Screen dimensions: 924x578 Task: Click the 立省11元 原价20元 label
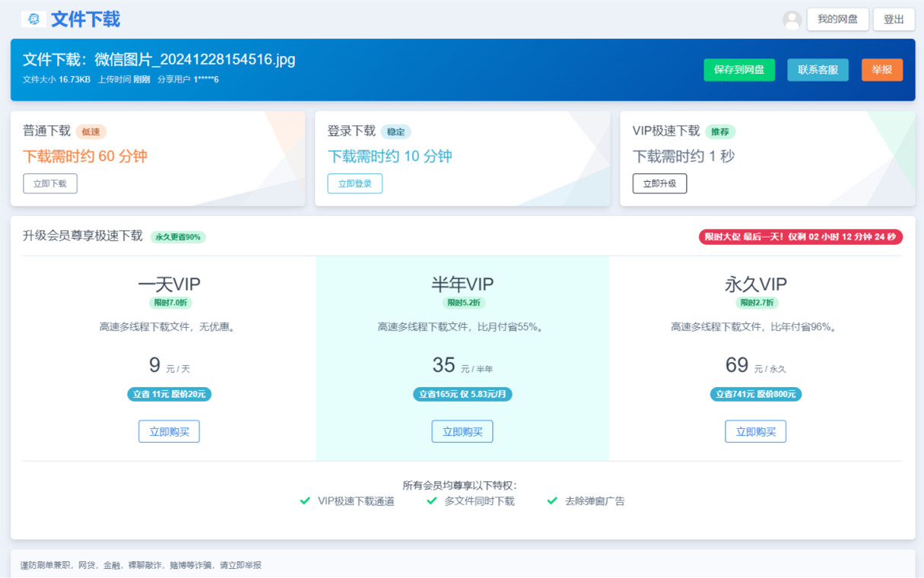[x=169, y=394]
